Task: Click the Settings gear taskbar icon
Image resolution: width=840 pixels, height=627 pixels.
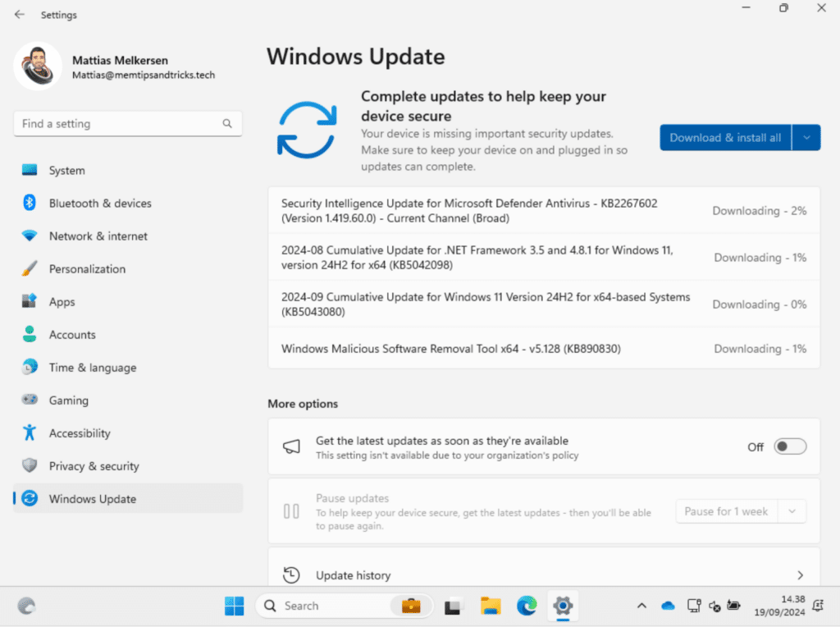Action: coord(563,606)
